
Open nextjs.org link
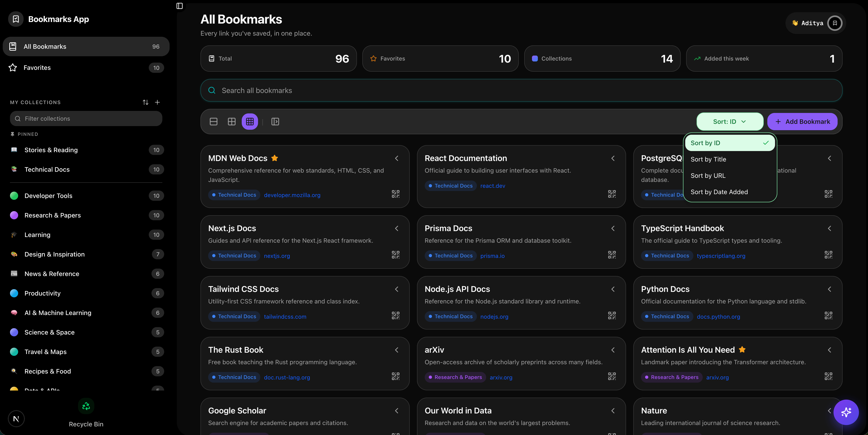click(277, 256)
